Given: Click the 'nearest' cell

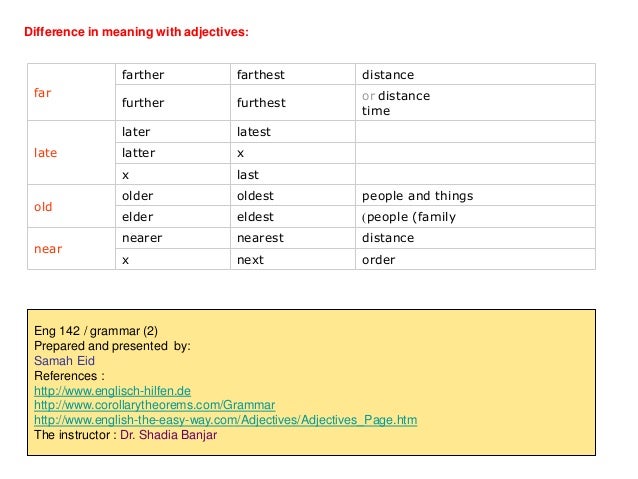Looking at the screenshot, I should [293, 238].
